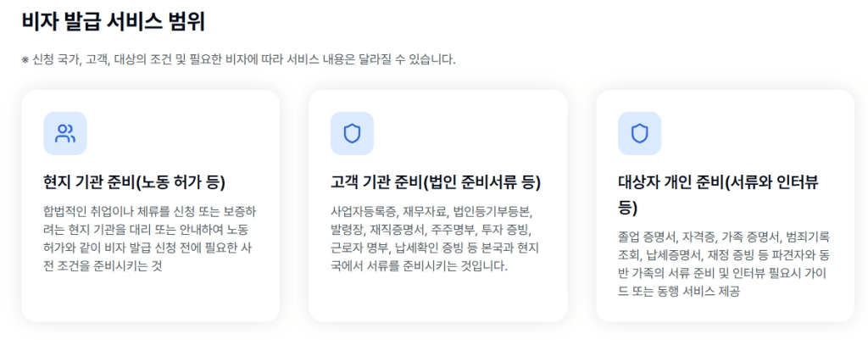868x340 pixels.
Task: Click the people icon in the first card
Action: pyautogui.click(x=65, y=133)
